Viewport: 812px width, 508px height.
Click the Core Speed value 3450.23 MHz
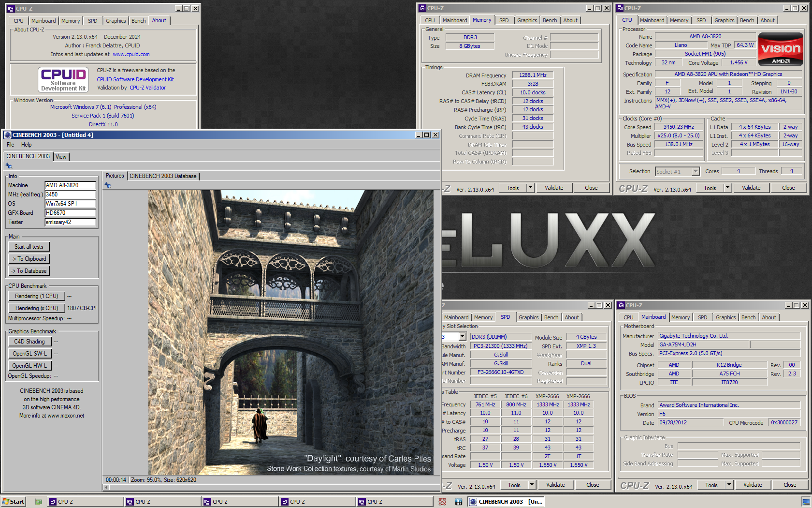click(679, 127)
